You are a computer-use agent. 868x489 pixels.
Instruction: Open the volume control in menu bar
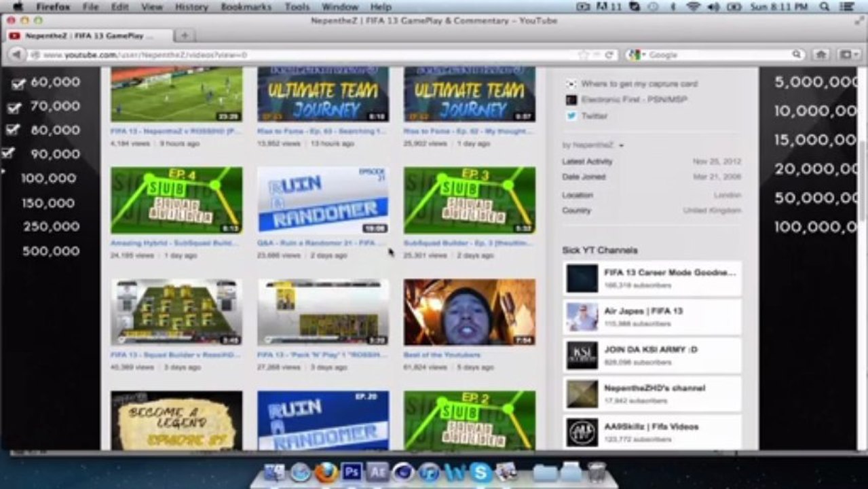(x=713, y=7)
